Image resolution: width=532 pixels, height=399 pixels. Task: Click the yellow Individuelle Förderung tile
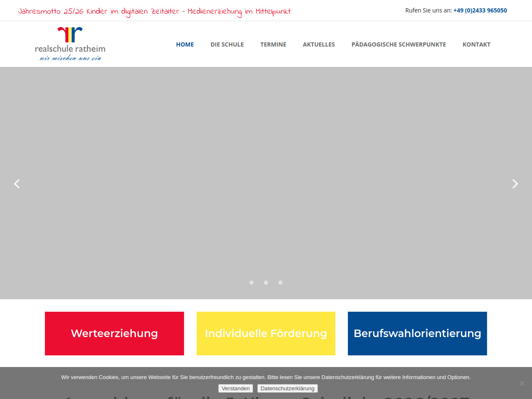coord(266,333)
